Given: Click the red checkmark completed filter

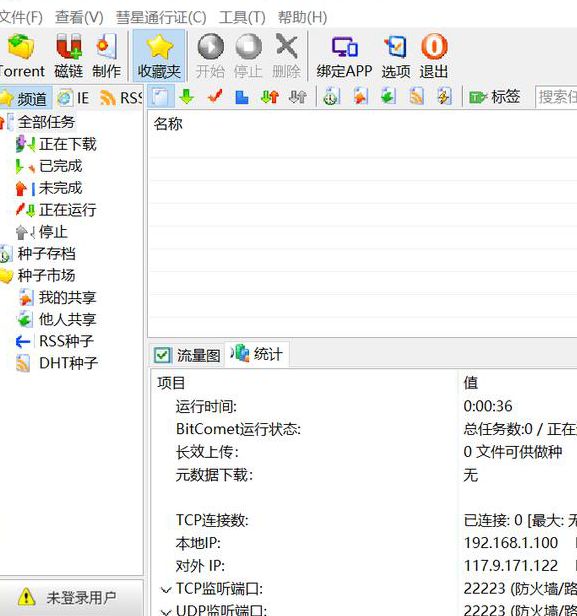Looking at the screenshot, I should click(x=214, y=97).
